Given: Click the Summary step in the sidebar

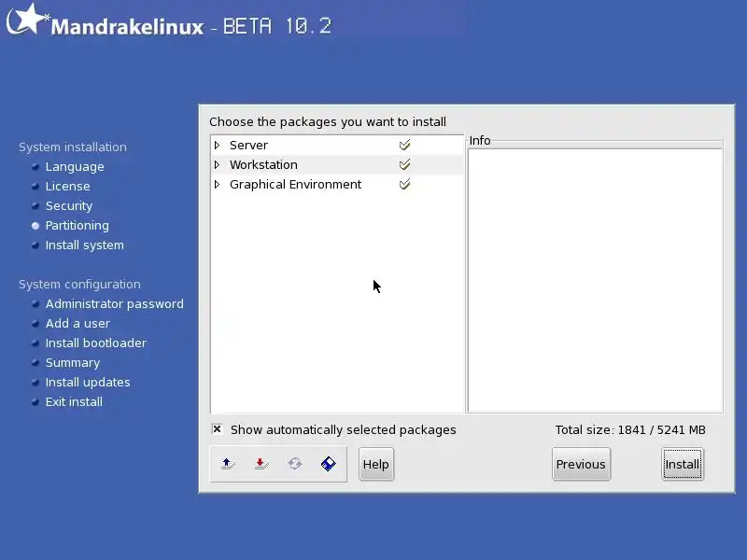Looking at the screenshot, I should (x=73, y=362).
